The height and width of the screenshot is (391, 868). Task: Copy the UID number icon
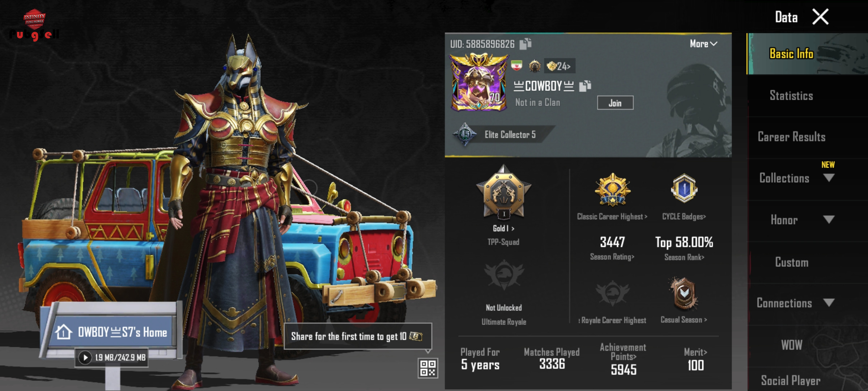pyautogui.click(x=525, y=44)
